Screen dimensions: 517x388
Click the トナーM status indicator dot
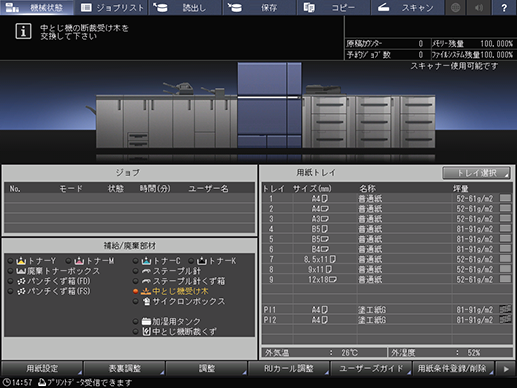[x=69, y=261]
